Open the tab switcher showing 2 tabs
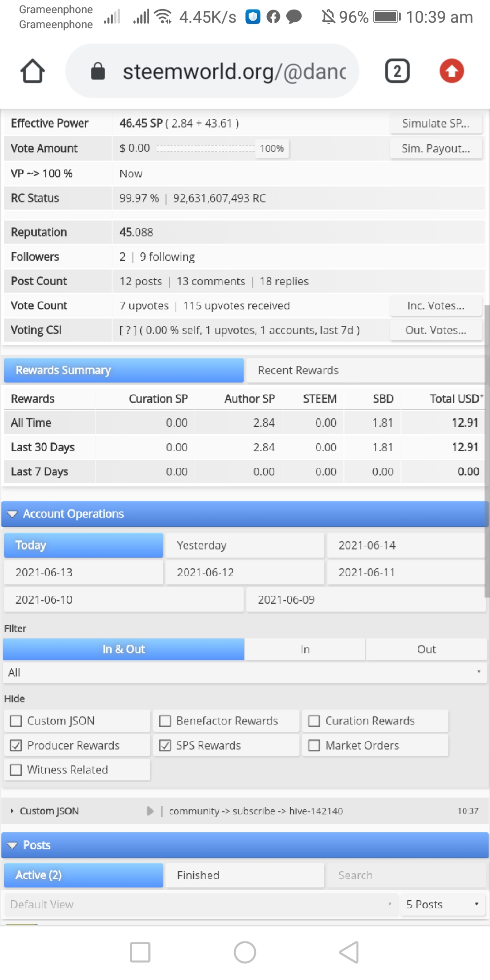The width and height of the screenshot is (490, 980). (x=397, y=71)
